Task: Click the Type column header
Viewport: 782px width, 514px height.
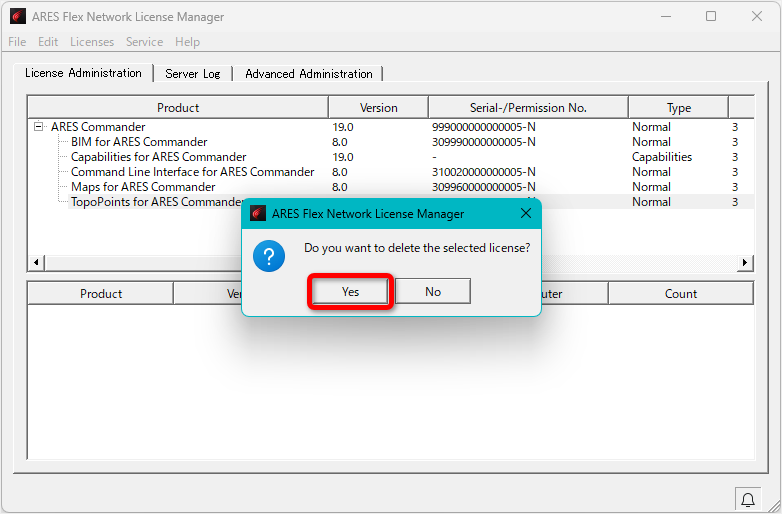Action: click(679, 108)
